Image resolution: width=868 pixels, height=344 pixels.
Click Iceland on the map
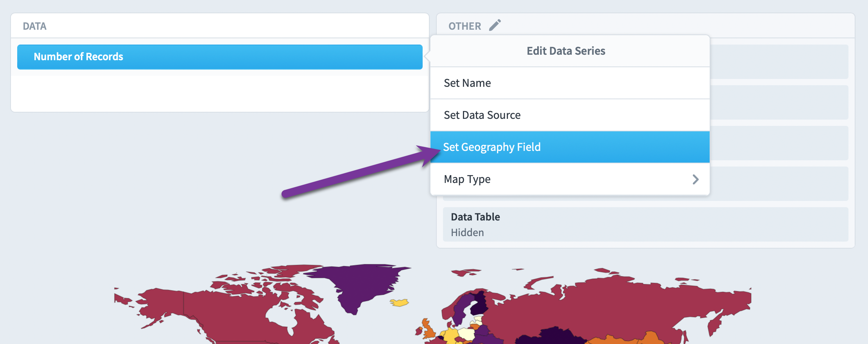[399, 302]
